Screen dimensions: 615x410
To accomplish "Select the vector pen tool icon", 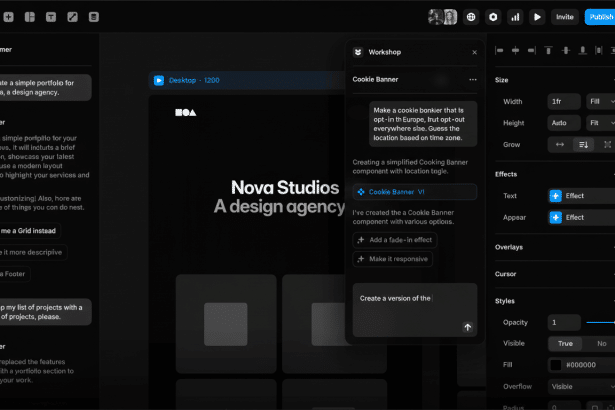I will click(73, 17).
